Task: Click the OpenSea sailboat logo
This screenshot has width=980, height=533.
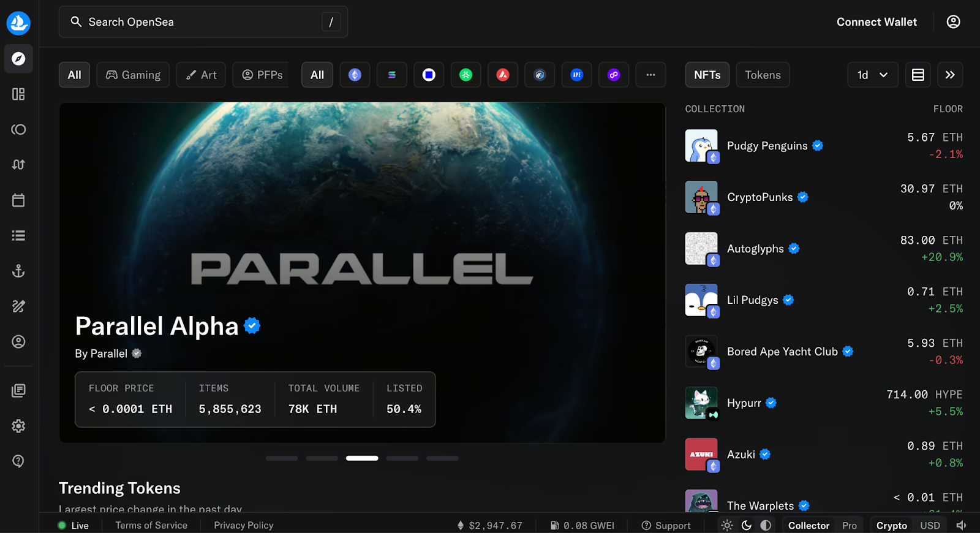Action: (18, 23)
